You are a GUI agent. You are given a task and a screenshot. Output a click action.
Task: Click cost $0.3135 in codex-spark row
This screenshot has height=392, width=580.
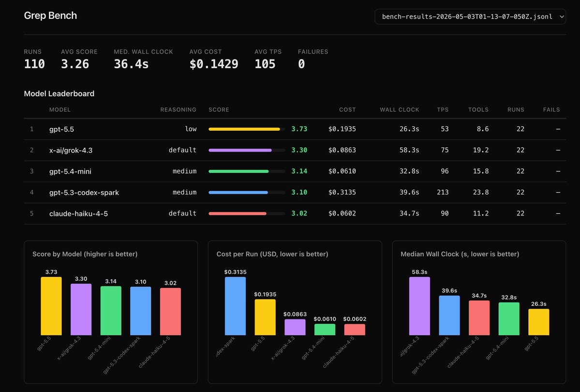pos(342,192)
